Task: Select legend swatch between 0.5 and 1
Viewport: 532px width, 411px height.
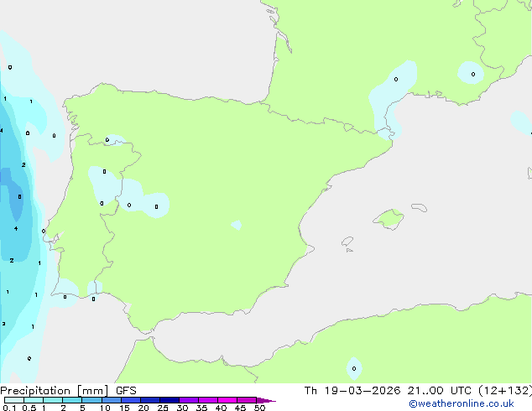Action: 34,400
